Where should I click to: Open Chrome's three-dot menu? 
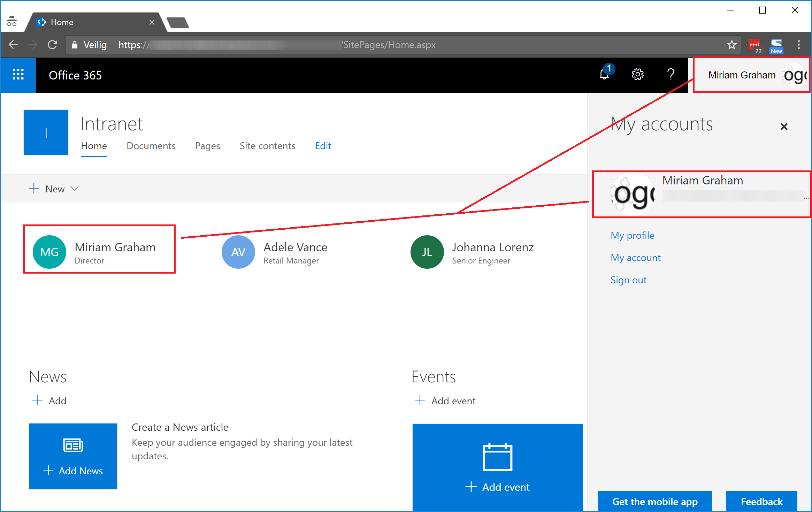coord(799,45)
